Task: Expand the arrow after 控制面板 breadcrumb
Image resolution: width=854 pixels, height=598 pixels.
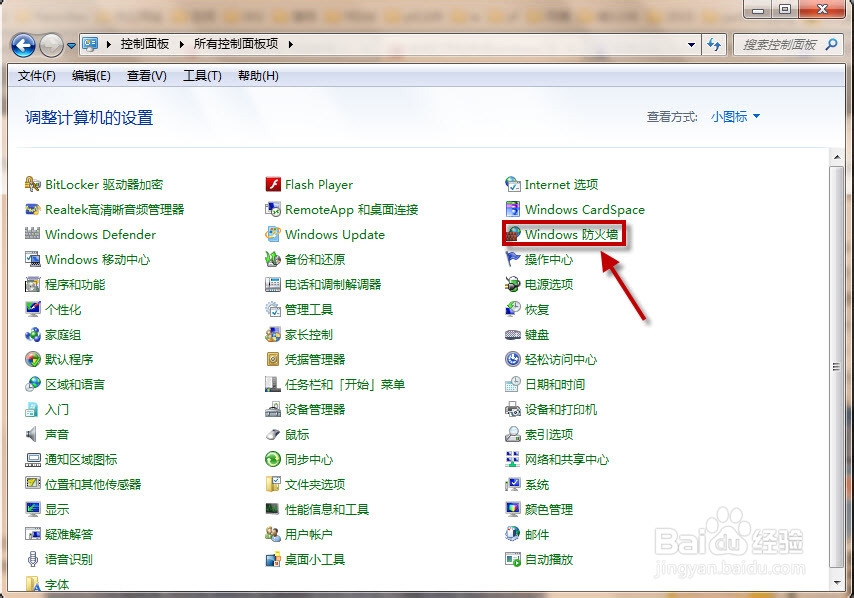Action: (x=181, y=44)
